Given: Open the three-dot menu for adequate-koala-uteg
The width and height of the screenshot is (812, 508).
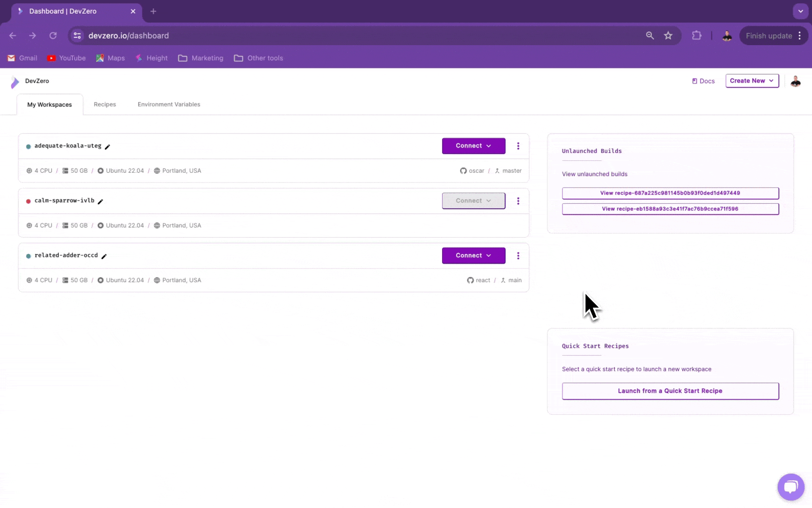Looking at the screenshot, I should (x=518, y=146).
